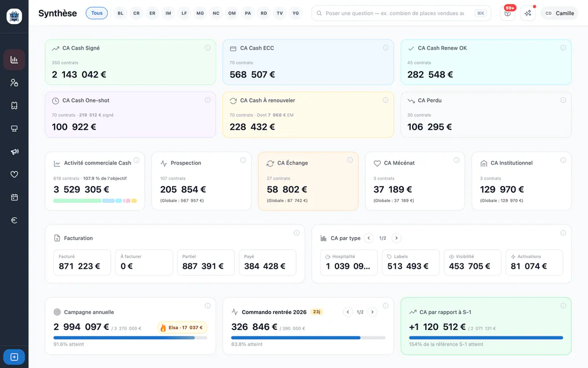This screenshot has width=588, height=368.
Task: Toggle the IM filter chip
Action: tap(168, 13)
